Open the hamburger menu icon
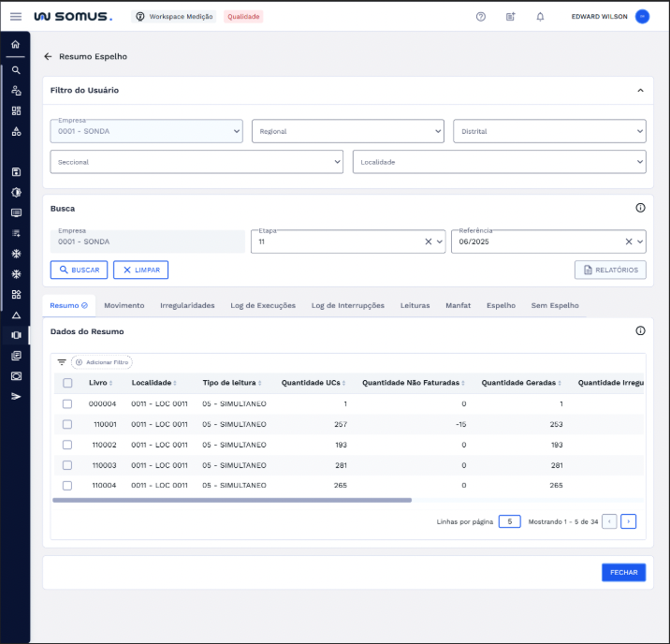Image resolution: width=670 pixels, height=644 pixels. pos(16,17)
